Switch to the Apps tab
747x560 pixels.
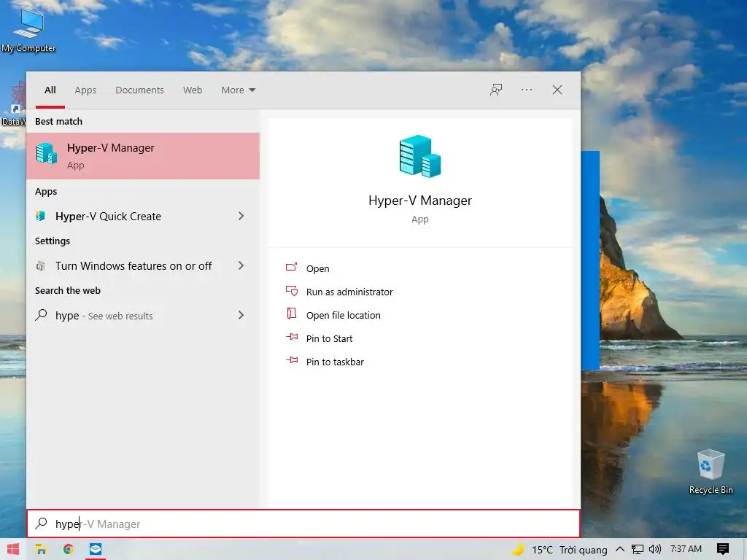click(85, 90)
